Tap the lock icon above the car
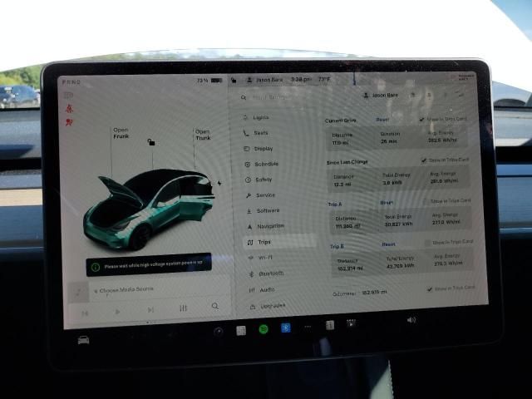This screenshot has width=532, height=399. (x=150, y=142)
